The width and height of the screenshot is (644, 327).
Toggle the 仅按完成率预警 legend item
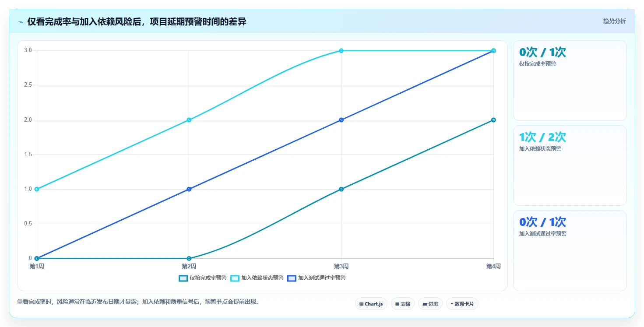203,278
